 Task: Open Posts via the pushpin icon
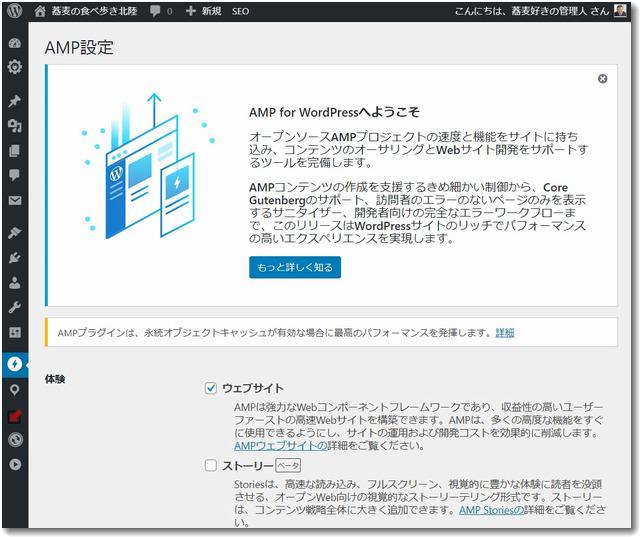coord(15,101)
